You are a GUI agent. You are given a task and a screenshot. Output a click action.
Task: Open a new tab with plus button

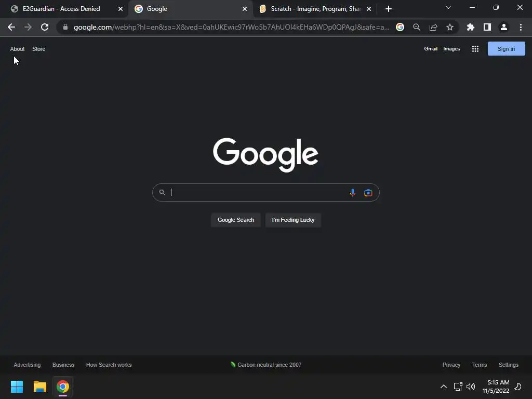[389, 9]
